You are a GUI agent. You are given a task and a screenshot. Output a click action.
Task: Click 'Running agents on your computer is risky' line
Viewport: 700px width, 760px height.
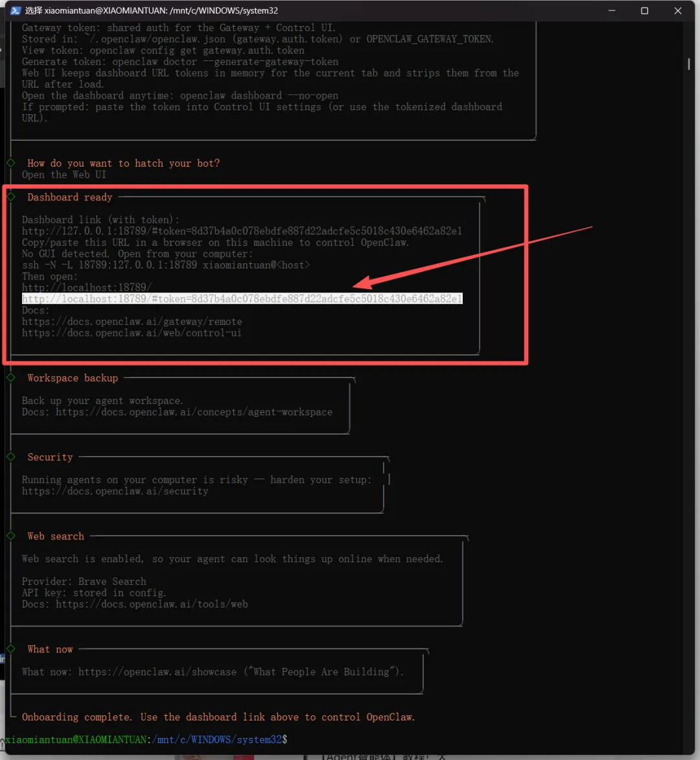(x=196, y=480)
